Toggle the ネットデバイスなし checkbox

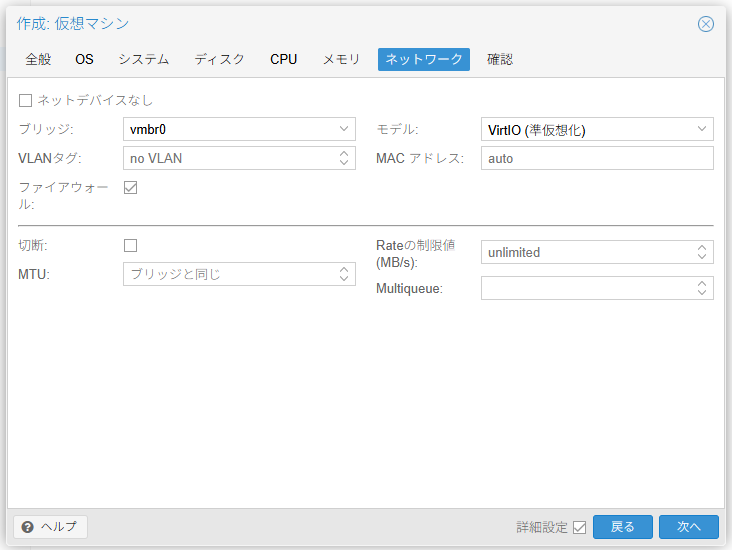26,100
